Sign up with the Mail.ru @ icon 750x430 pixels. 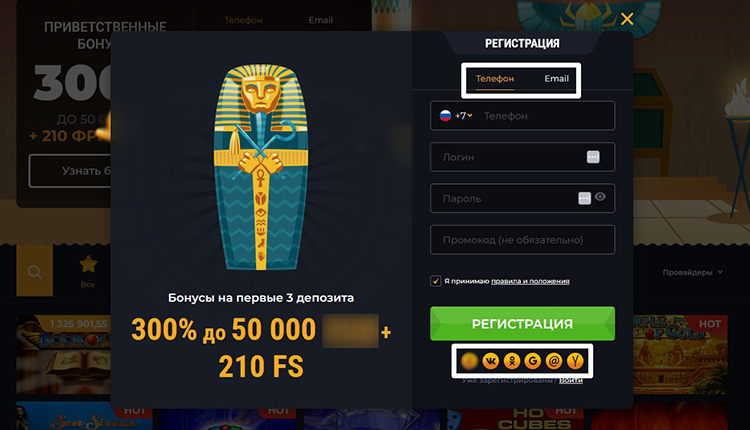click(x=554, y=361)
